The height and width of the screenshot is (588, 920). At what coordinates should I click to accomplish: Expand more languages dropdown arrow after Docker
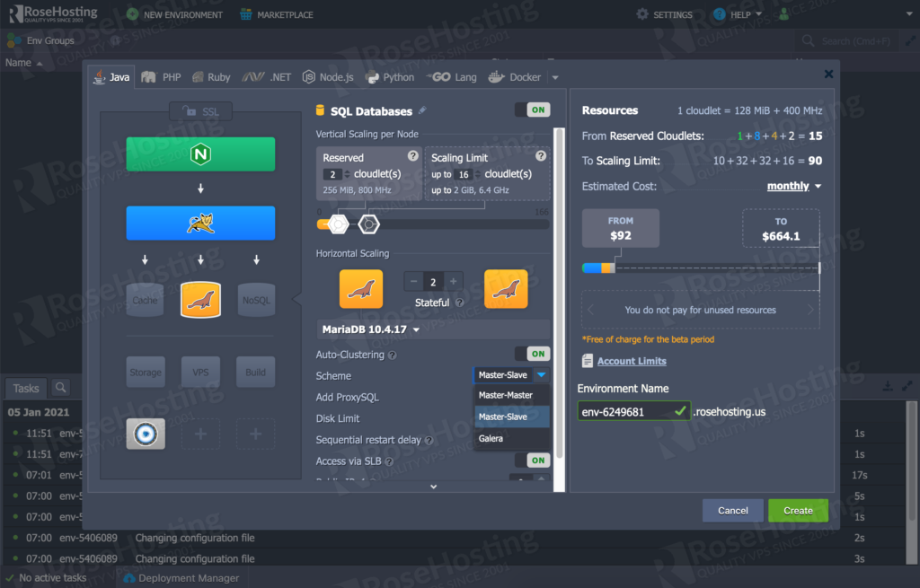coord(555,77)
